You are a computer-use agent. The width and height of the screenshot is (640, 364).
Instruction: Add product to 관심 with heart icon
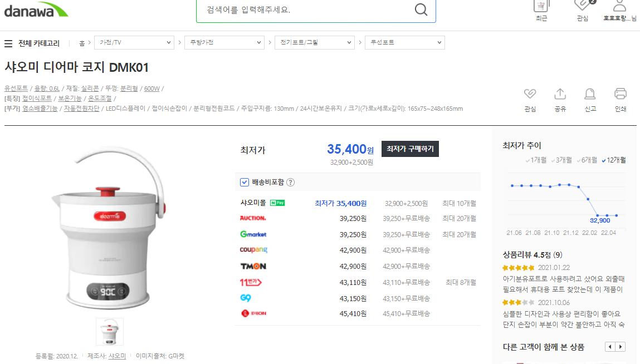coord(530,94)
